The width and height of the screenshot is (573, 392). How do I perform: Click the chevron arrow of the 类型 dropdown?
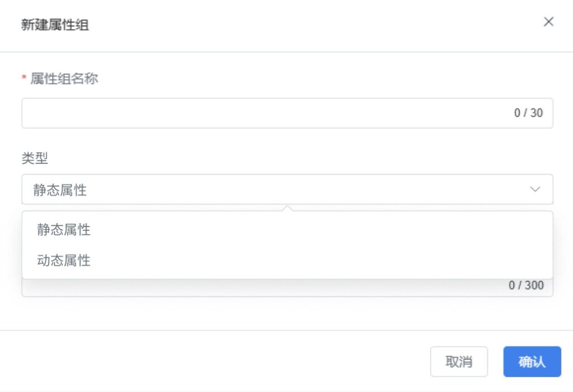[x=535, y=190]
